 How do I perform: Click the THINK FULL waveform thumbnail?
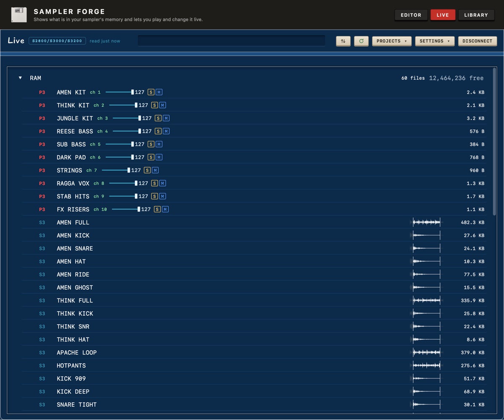[x=427, y=300]
